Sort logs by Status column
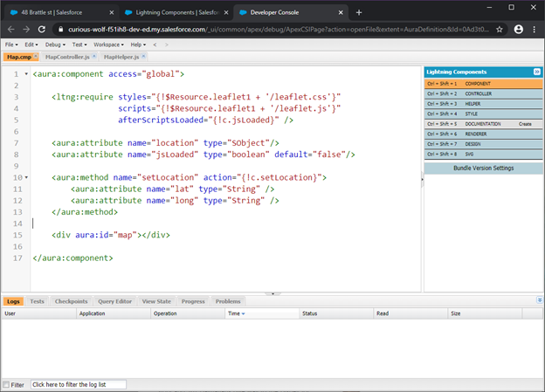The image size is (545, 392). (336, 313)
